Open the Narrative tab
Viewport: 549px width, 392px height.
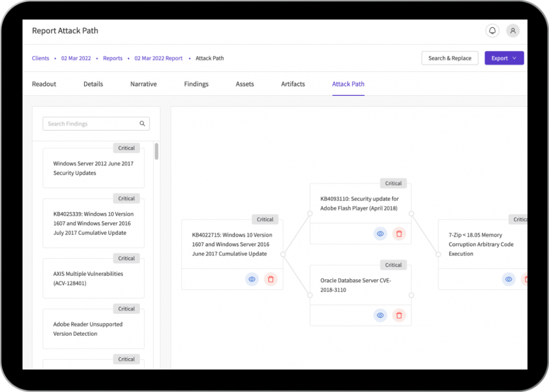[143, 84]
